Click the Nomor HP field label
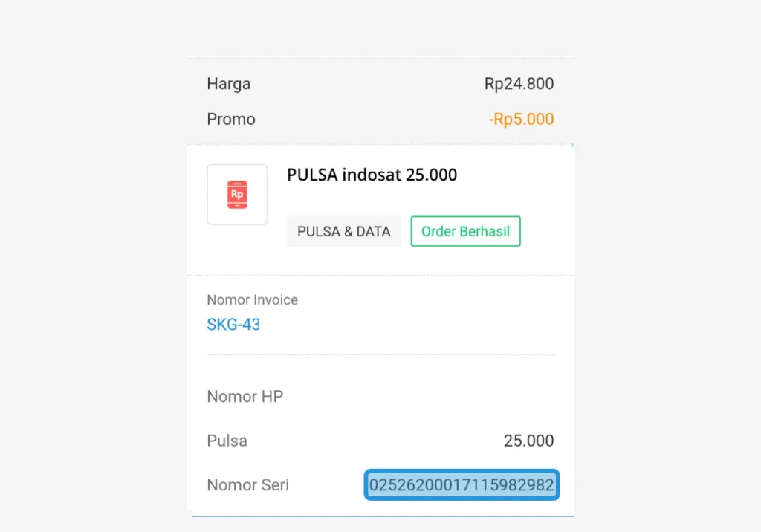 pos(245,396)
